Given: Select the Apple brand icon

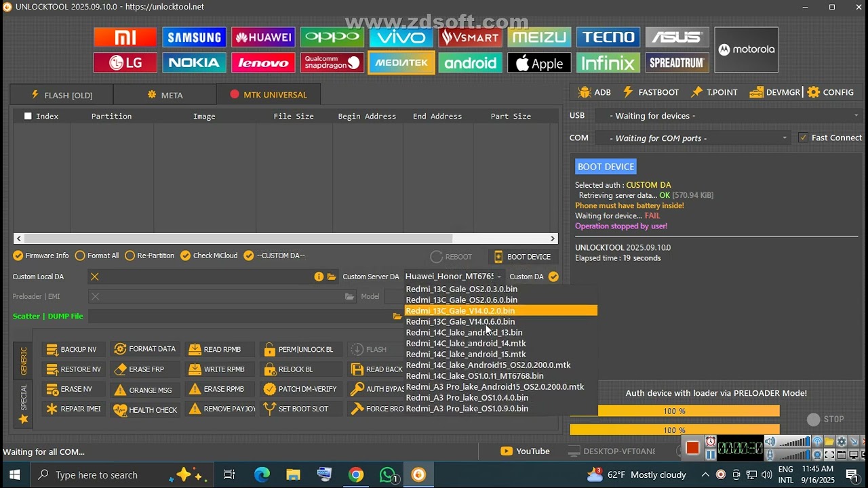Looking at the screenshot, I should point(539,63).
